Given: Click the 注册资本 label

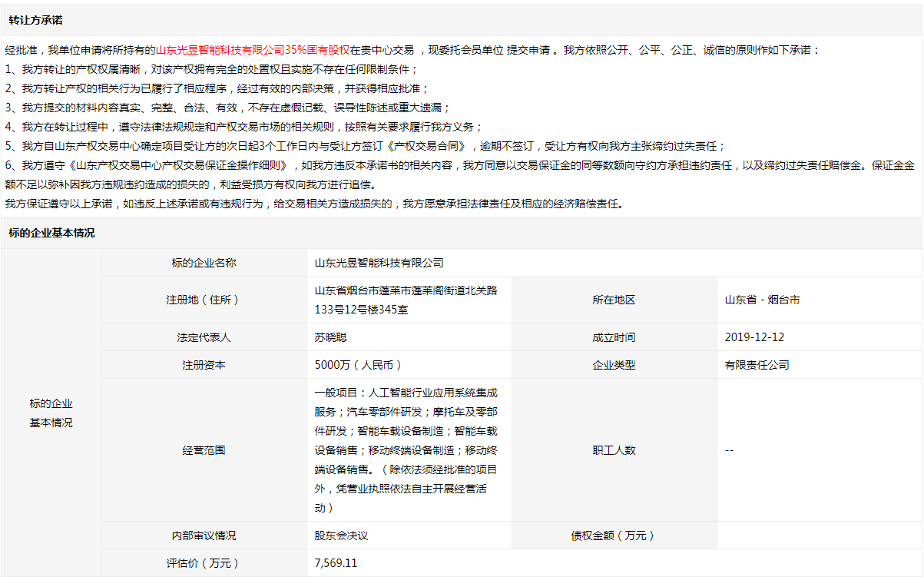Looking at the screenshot, I should point(204,365).
